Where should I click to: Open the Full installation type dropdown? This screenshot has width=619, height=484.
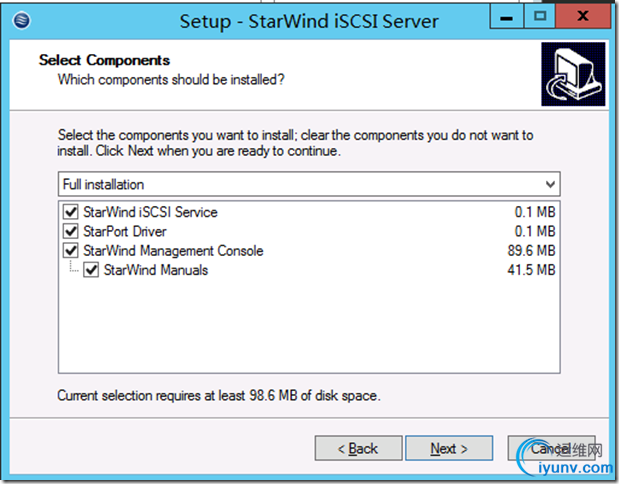coord(309,185)
